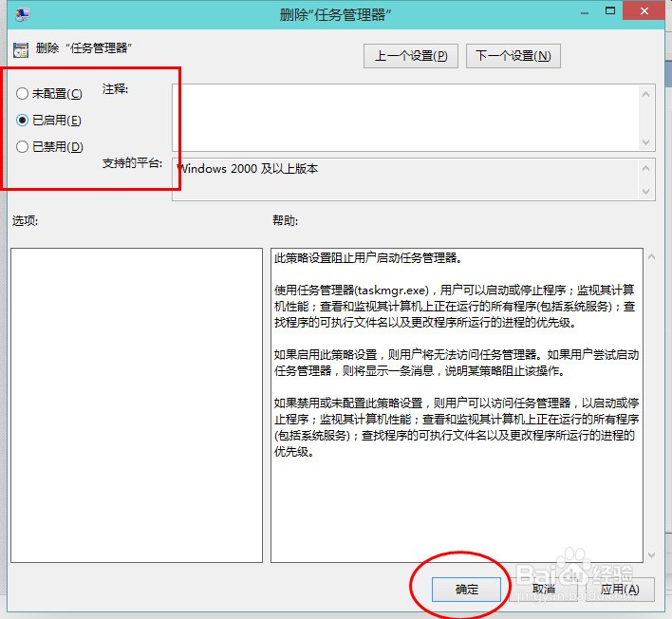The width and height of the screenshot is (672, 619).
Task: Click the policy setting icon beside 删除 “任务管理器”
Action: tap(21, 49)
